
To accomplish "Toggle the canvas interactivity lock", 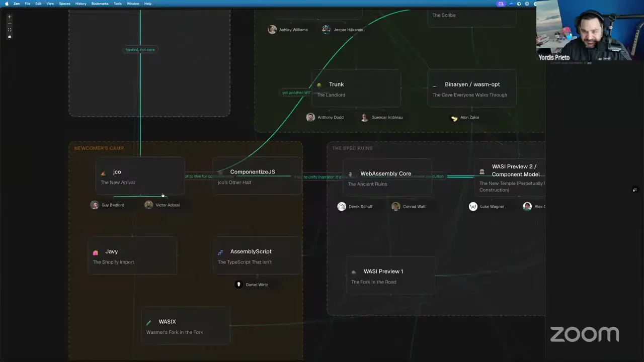I will pos(9,36).
